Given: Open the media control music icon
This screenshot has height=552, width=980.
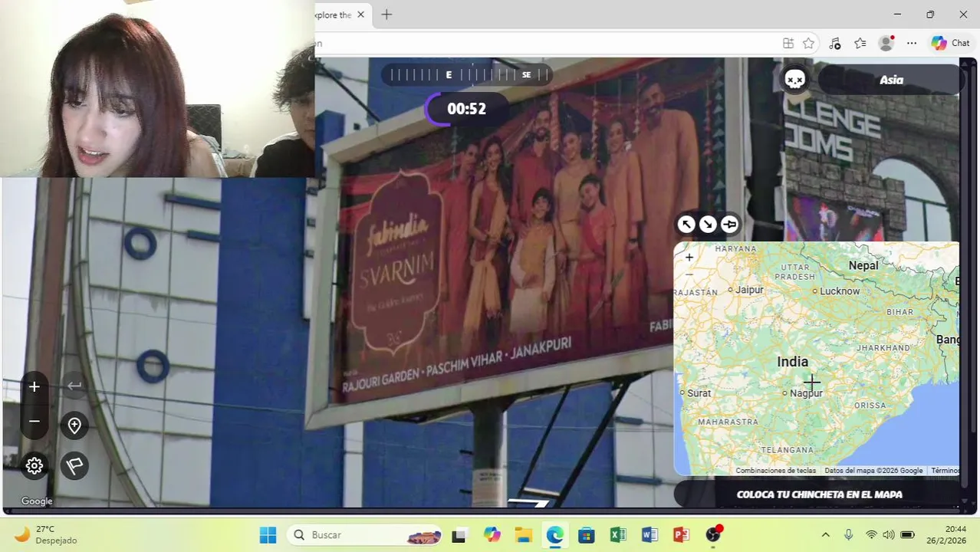Looking at the screenshot, I should coord(835,44).
